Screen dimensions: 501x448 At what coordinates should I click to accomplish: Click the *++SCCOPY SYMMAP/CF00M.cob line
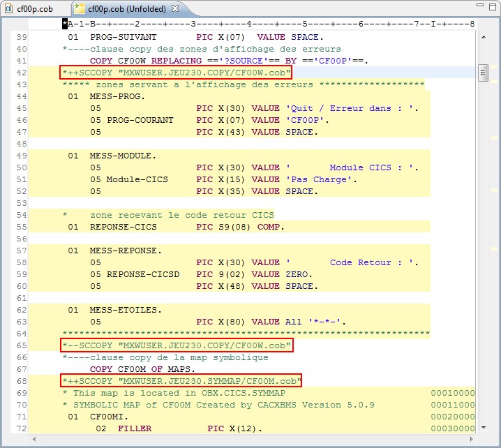[x=181, y=380]
